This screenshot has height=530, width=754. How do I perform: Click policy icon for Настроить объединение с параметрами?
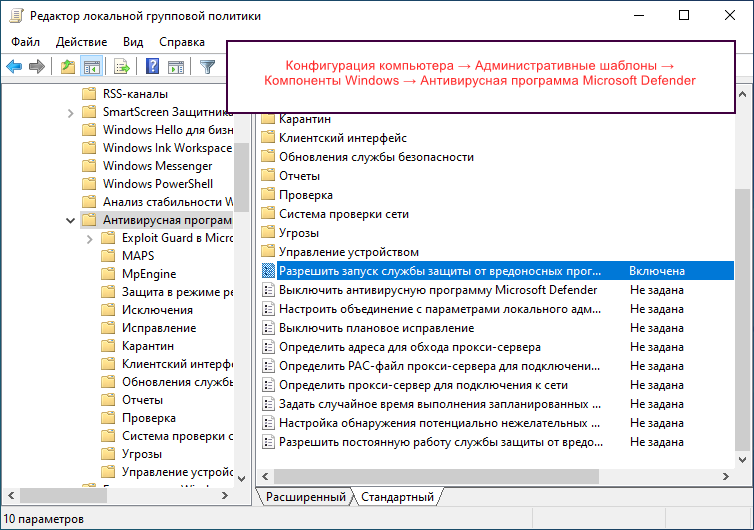(x=268, y=309)
